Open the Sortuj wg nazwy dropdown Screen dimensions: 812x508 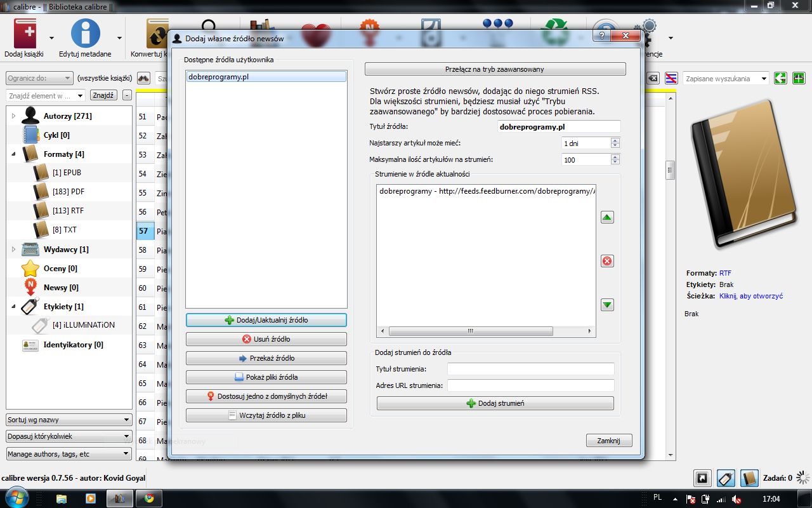click(x=69, y=420)
